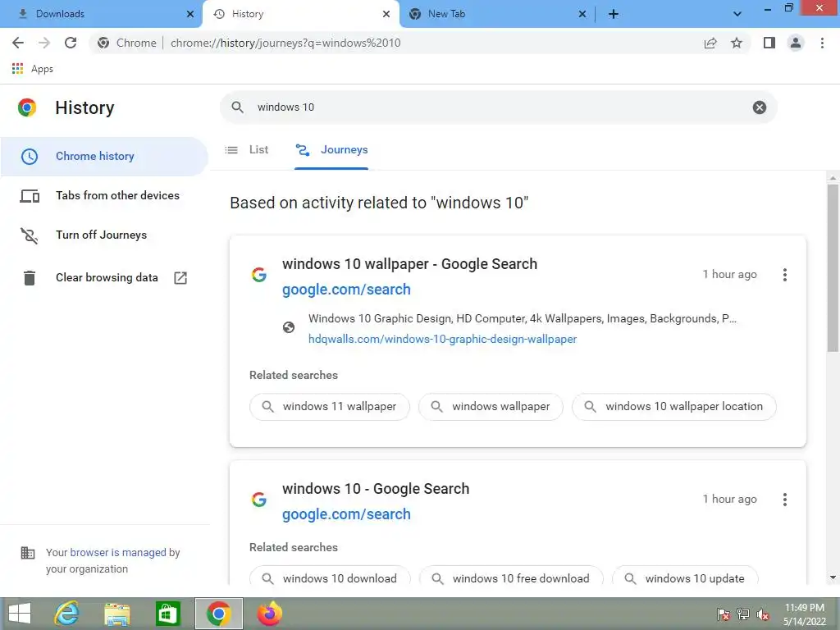Share this page via the share icon
840x630 pixels.
click(710, 43)
